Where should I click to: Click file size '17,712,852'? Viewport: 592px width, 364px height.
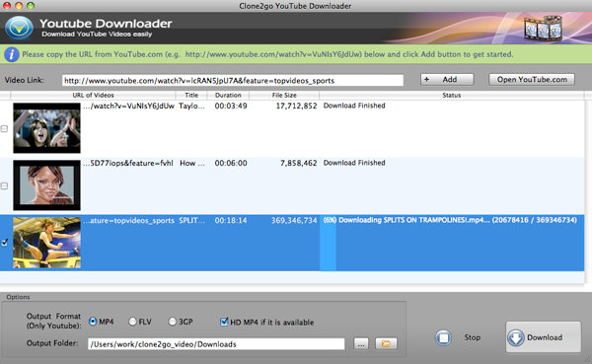[x=296, y=107]
